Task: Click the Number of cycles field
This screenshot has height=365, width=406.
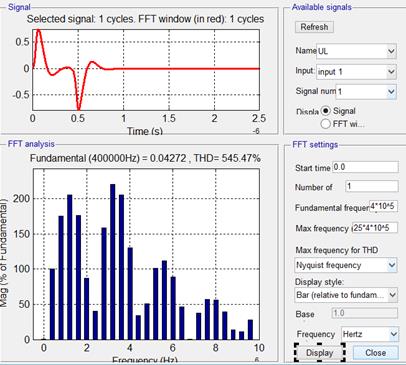Action: click(372, 186)
